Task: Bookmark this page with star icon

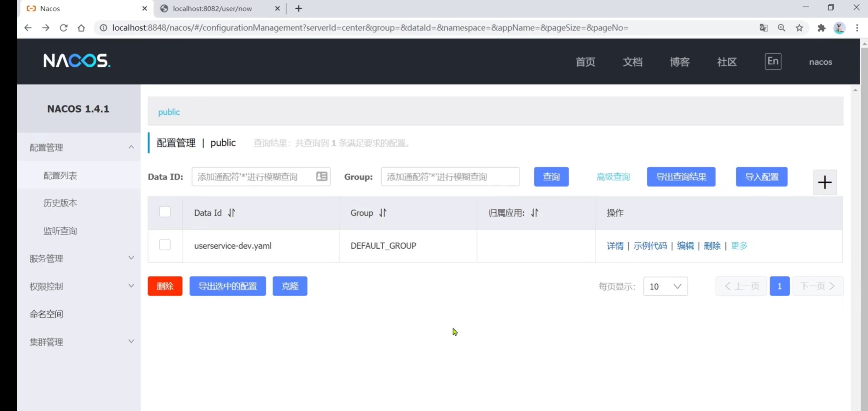Action: pyautogui.click(x=799, y=28)
